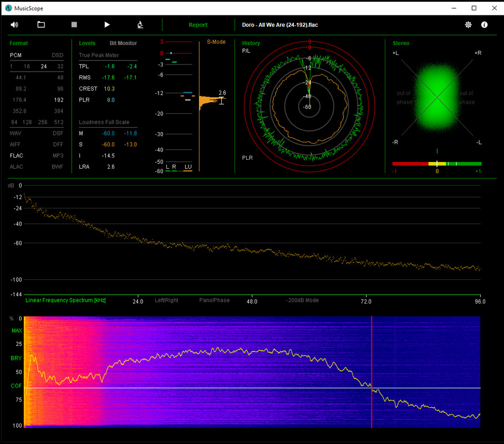Click the PCM format indicator
Image resolution: width=504 pixels, height=444 pixels.
click(16, 56)
